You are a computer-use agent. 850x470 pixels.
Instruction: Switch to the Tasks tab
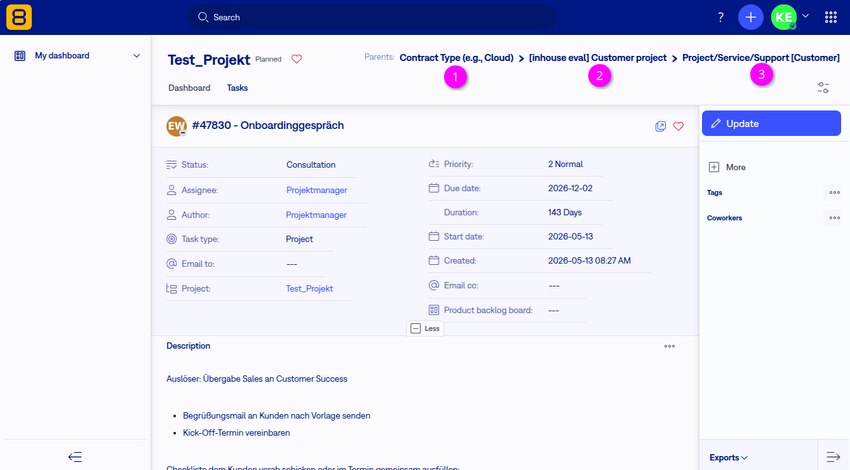pyautogui.click(x=237, y=88)
